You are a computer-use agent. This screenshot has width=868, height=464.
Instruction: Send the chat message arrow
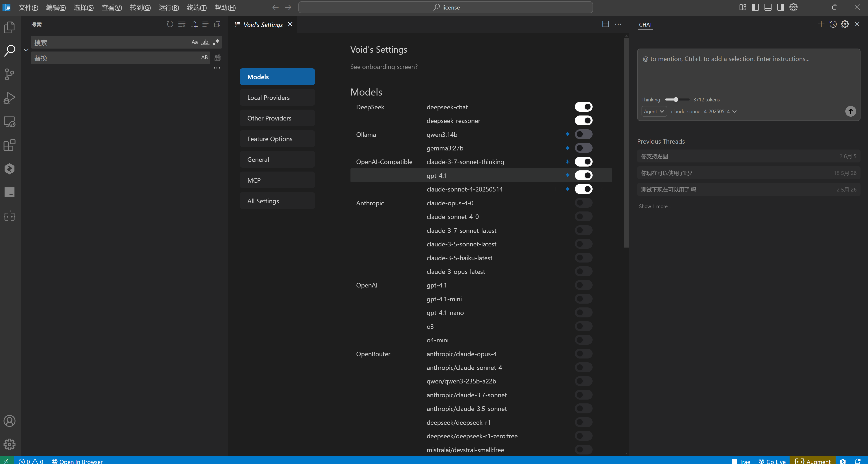tap(851, 111)
